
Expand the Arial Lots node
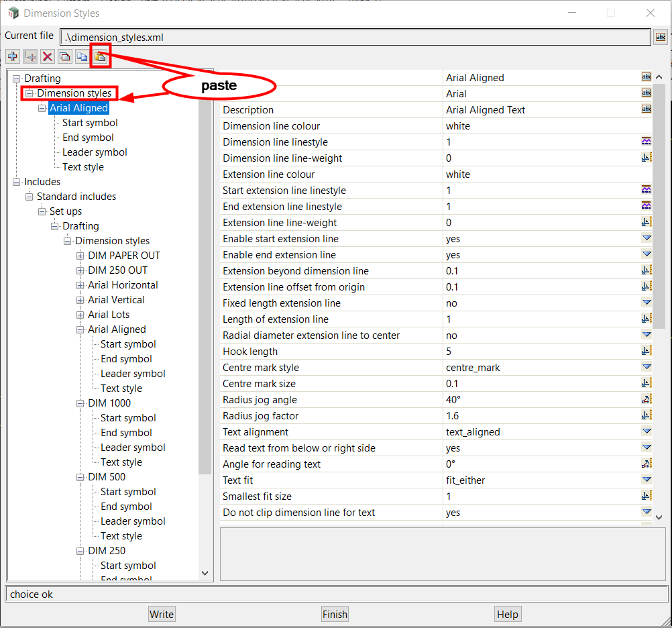pyautogui.click(x=80, y=315)
